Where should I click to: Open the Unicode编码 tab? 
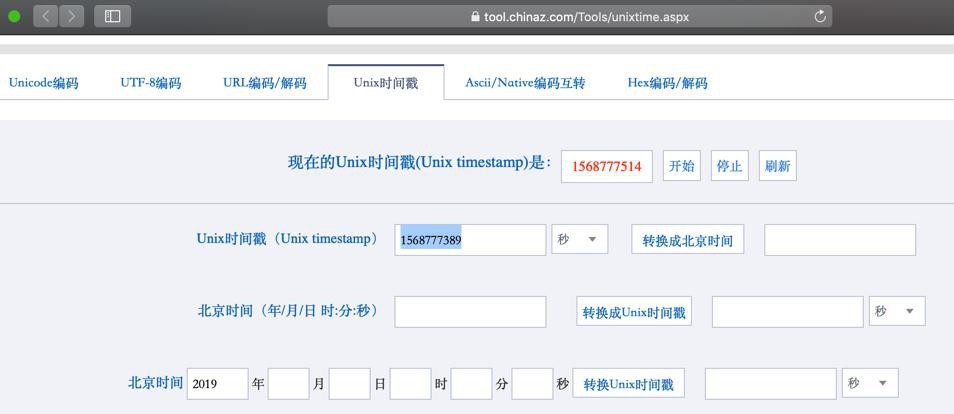click(43, 83)
